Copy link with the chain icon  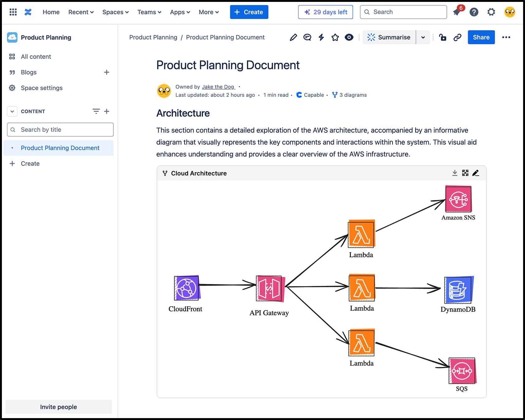[457, 37]
